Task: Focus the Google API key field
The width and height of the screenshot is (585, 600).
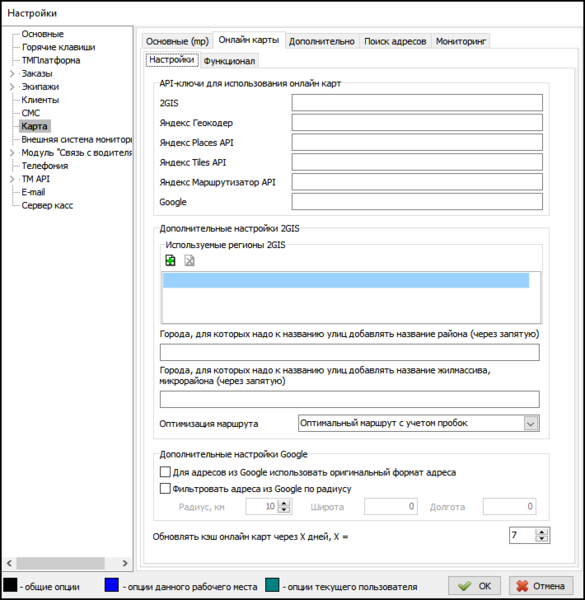Action: (x=417, y=202)
